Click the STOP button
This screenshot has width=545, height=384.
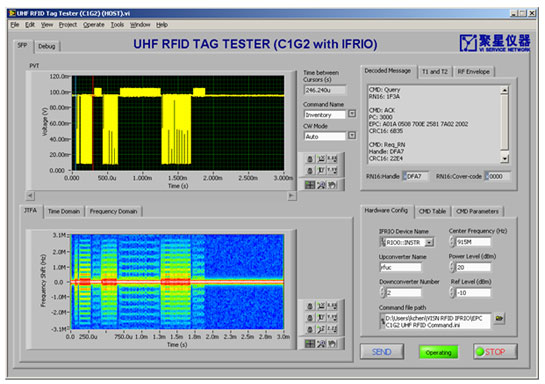click(x=495, y=352)
